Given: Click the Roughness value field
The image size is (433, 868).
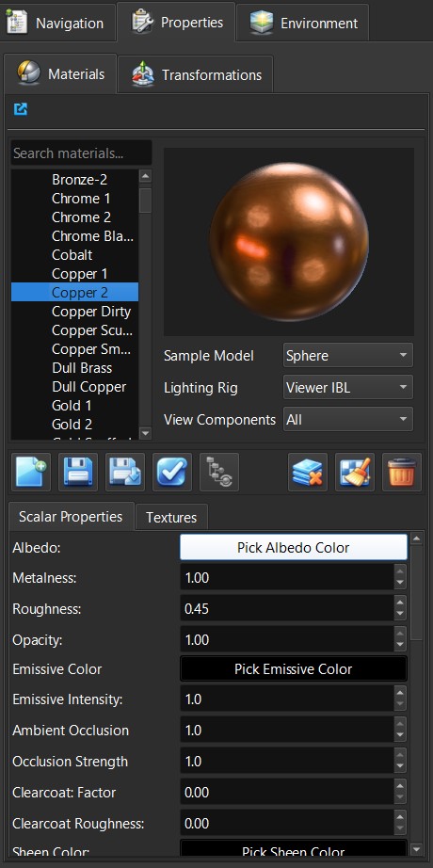Looking at the screenshot, I should (287, 609).
